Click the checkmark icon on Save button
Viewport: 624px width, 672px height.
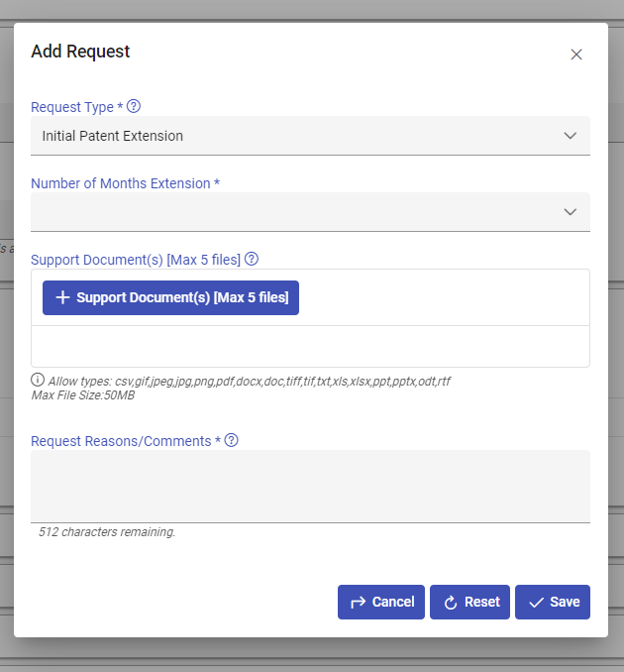click(x=536, y=603)
